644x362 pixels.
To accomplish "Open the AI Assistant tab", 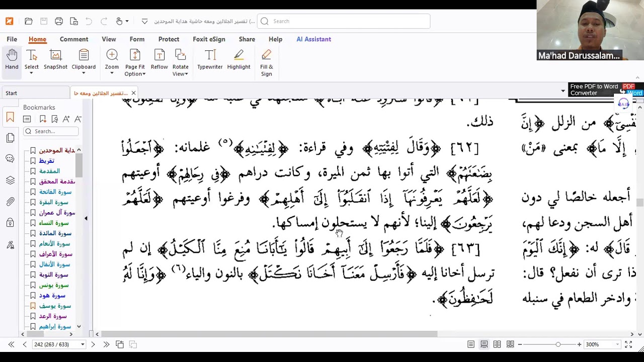I will pos(313,39).
